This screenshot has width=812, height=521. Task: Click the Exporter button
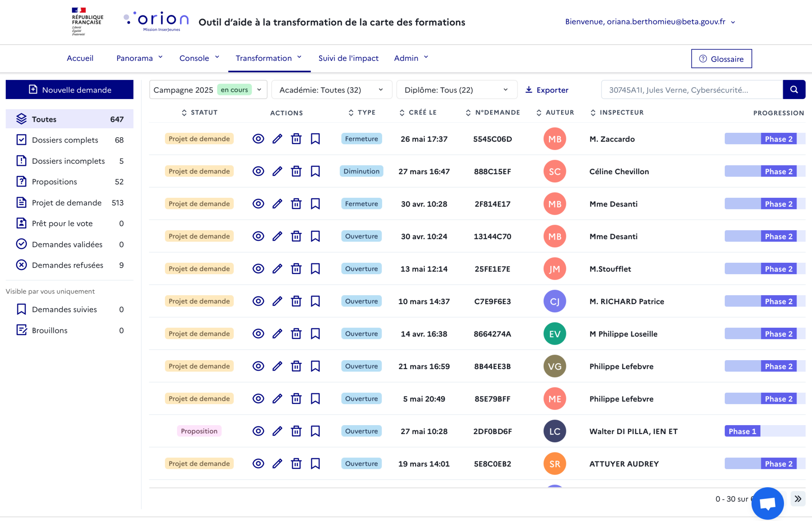coord(547,90)
